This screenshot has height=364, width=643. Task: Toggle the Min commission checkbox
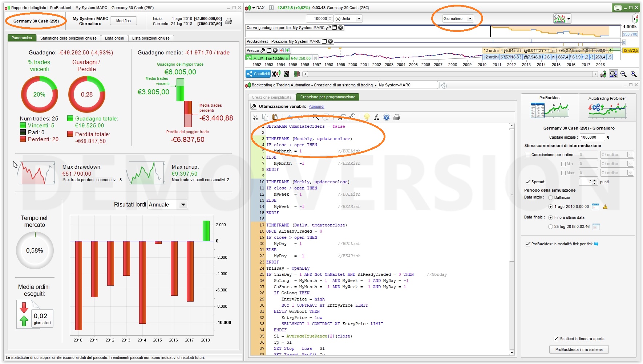point(563,164)
